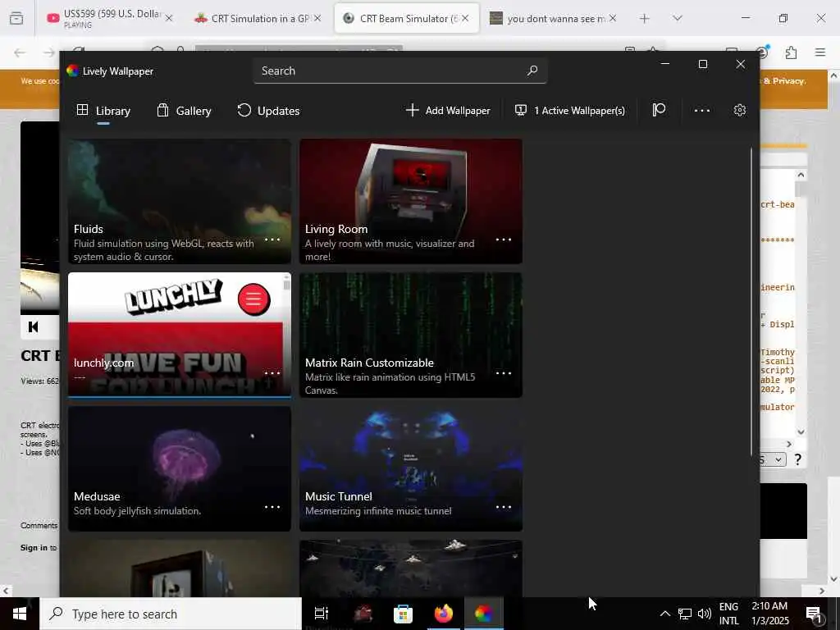Screen dimensions: 840x630
Task: Select the Medusae jellyfish wallpaper
Action: 180,468
